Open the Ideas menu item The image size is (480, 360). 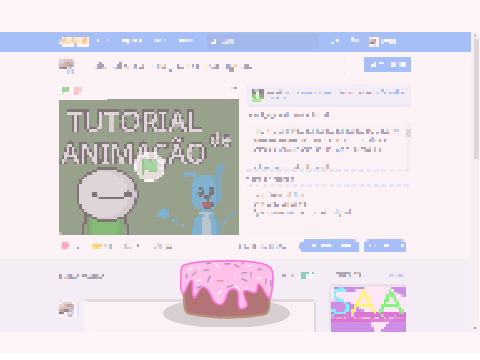pyautogui.click(x=160, y=41)
